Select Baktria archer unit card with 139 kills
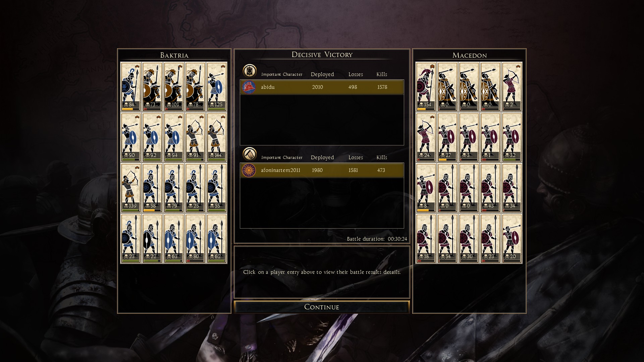644x362 pixels. (x=131, y=188)
